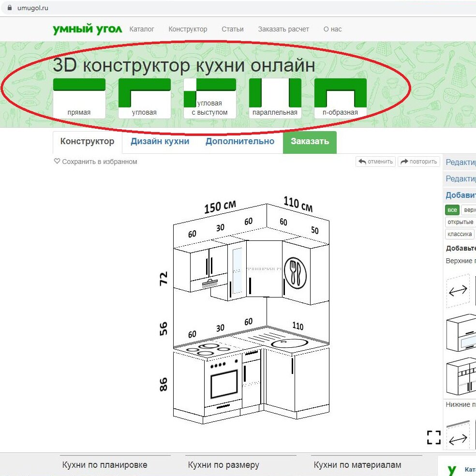Select the угловая kitchen layout

pyautogui.click(x=145, y=98)
